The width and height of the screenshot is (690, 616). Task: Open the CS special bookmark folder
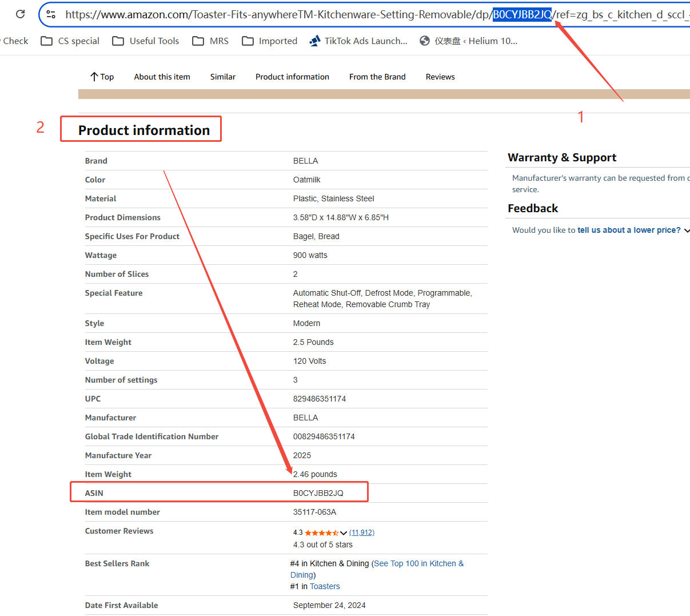click(x=70, y=41)
